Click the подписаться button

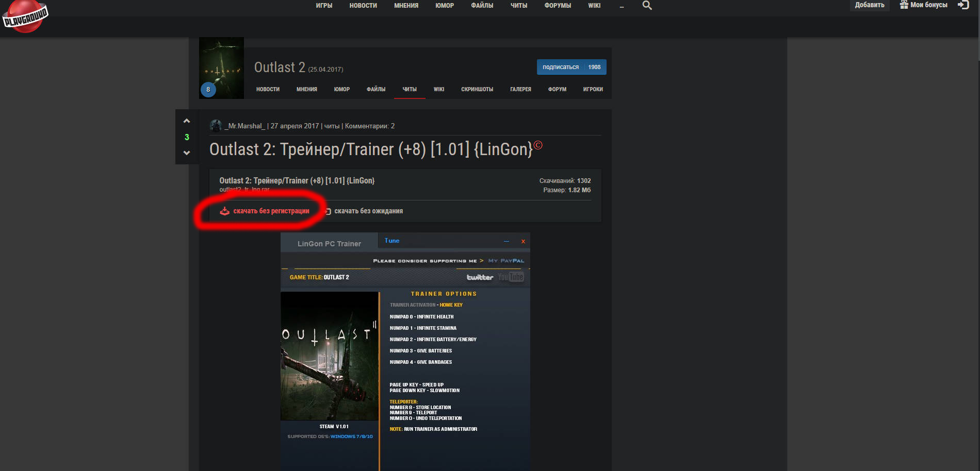(x=561, y=67)
